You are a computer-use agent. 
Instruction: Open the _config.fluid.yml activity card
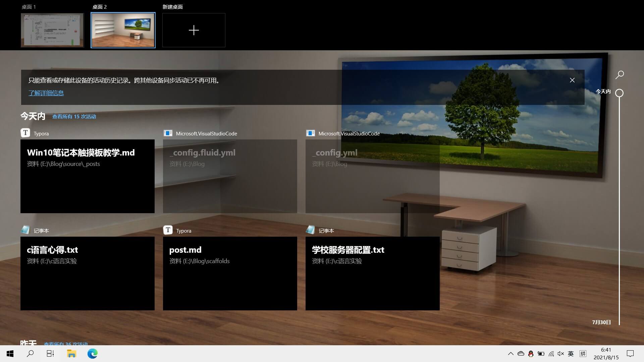coord(230,176)
